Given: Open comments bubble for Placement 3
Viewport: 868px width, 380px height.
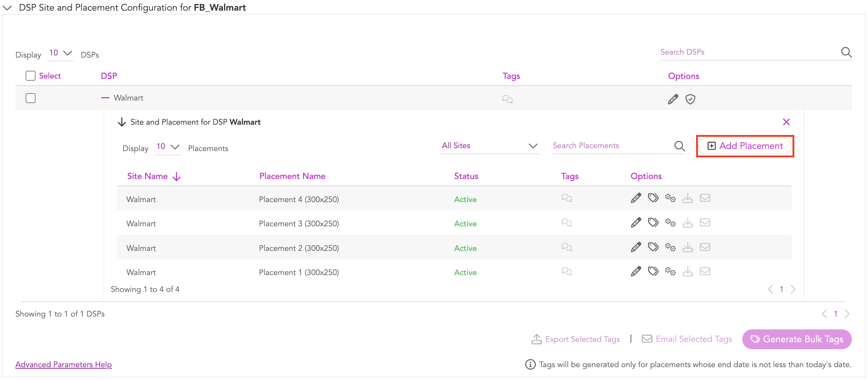Looking at the screenshot, I should point(567,223).
